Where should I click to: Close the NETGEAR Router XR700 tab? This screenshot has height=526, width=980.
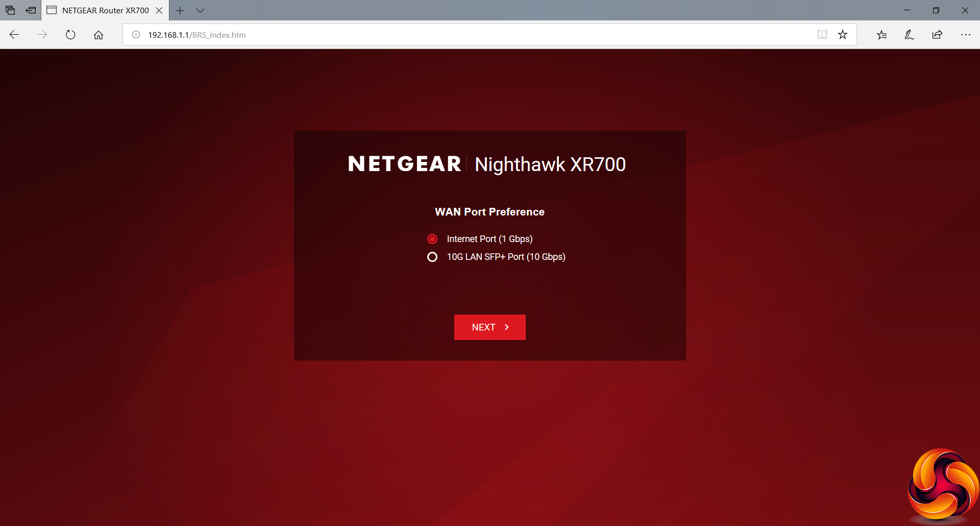pyautogui.click(x=159, y=10)
